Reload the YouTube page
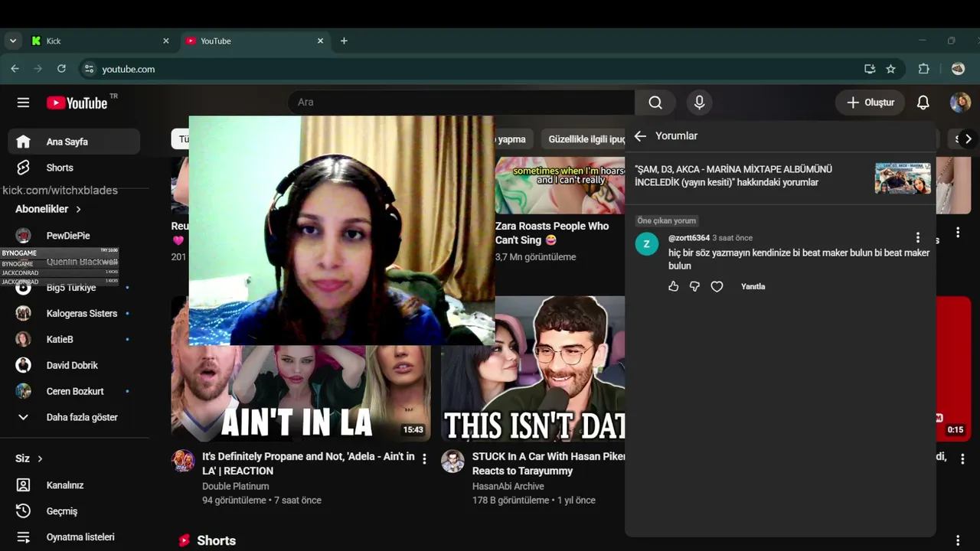Viewport: 980px width, 551px height. coord(61,69)
